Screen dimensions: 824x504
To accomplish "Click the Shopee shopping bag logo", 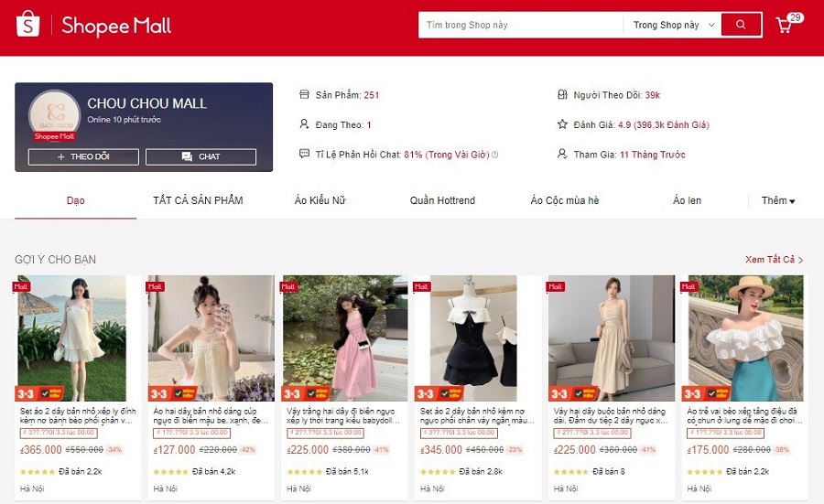I will (x=28, y=25).
